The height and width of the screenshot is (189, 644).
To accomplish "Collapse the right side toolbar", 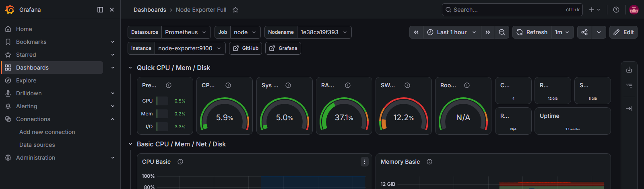I will 629,109.
